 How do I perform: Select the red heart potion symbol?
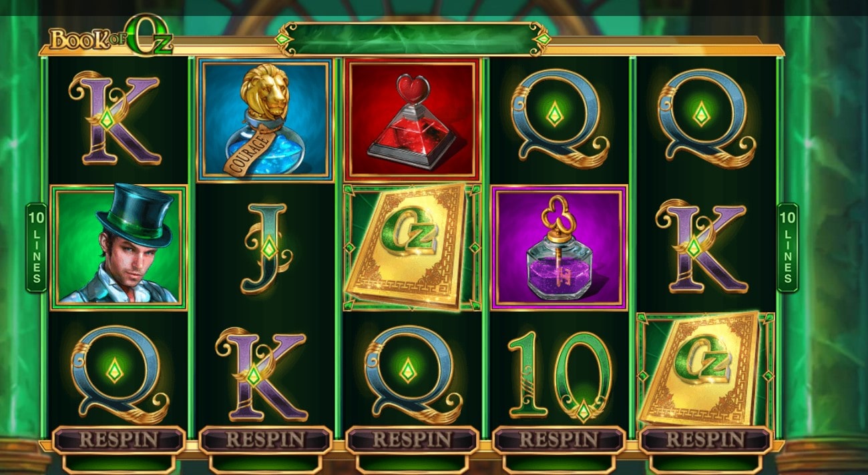(x=412, y=120)
